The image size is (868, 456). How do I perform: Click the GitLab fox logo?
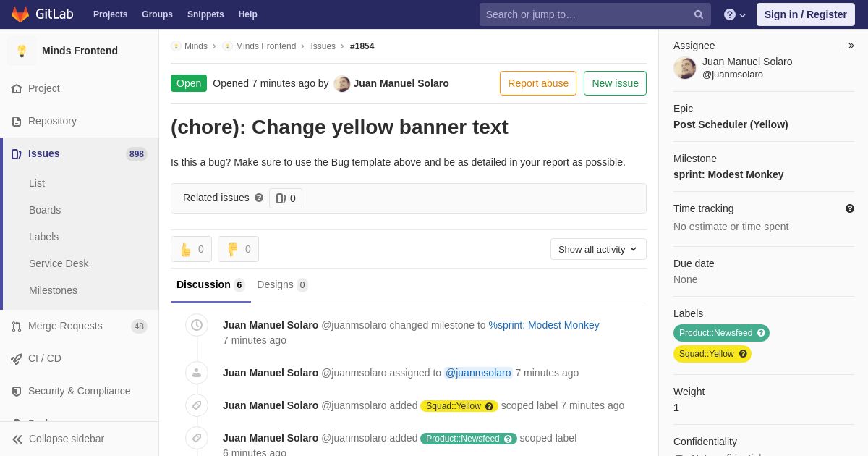(x=20, y=14)
